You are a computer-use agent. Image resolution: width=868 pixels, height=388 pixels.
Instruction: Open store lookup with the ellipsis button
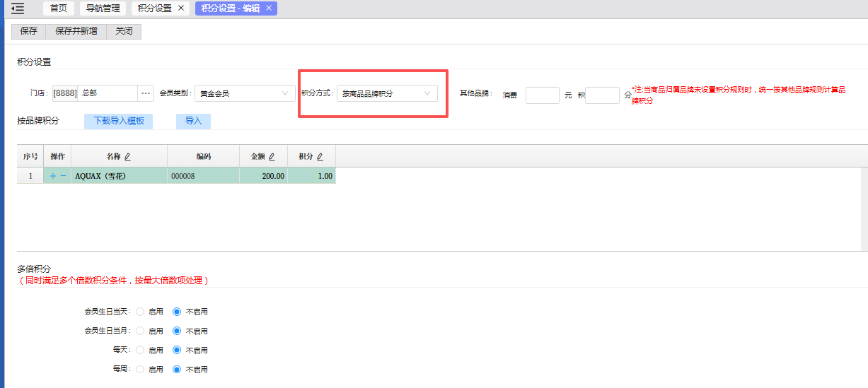click(x=146, y=93)
